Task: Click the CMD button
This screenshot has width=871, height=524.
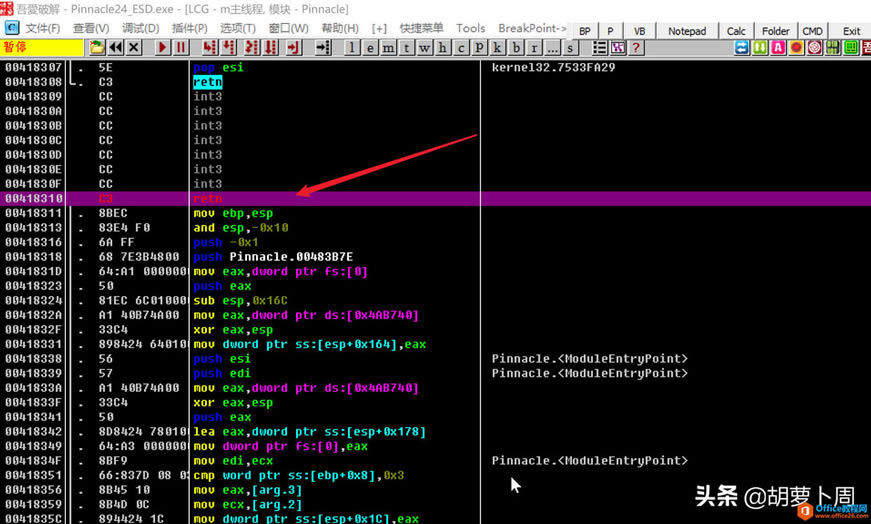Action: point(812,31)
